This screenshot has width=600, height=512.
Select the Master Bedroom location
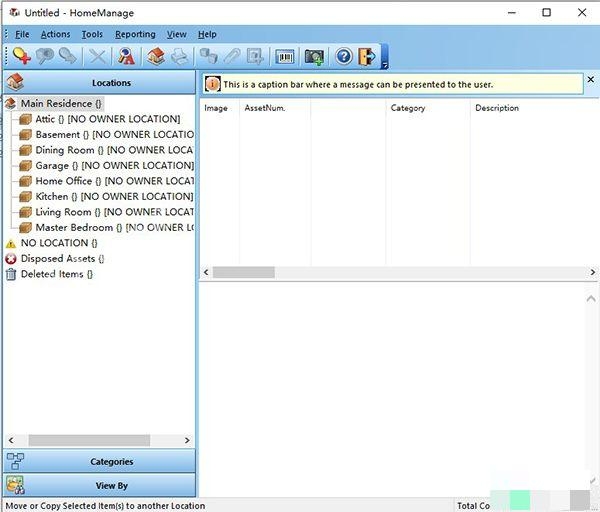pos(114,228)
